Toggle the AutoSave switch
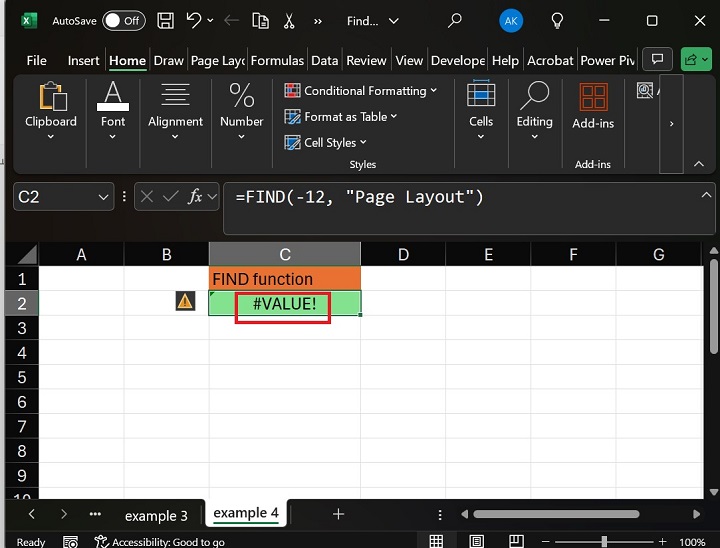The image size is (720, 548). [x=123, y=20]
